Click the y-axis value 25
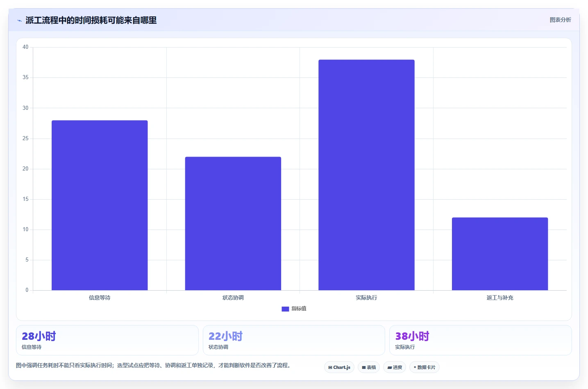This screenshot has width=588, height=389. pos(25,139)
